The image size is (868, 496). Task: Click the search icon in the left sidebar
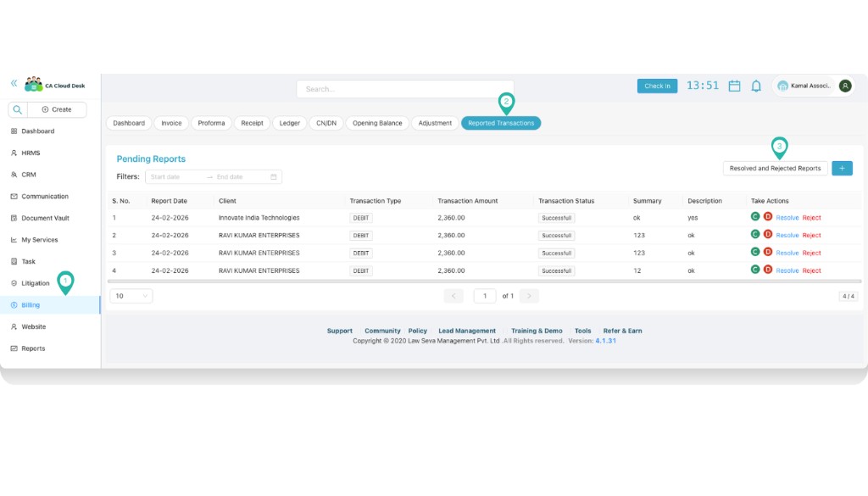pyautogui.click(x=16, y=110)
